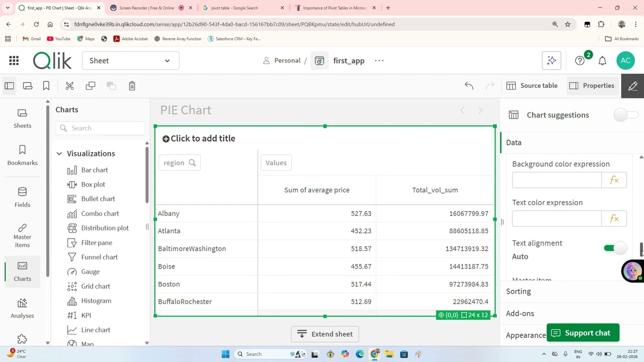Toggle the assets panel icon
This screenshot has height=362, width=644.
(9, 86)
